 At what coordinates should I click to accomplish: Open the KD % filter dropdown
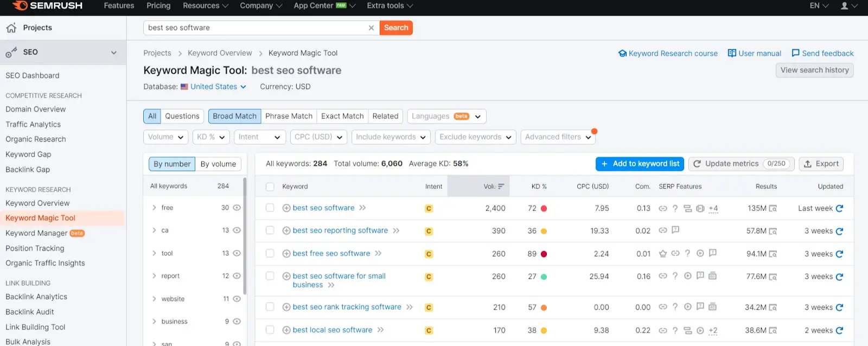click(x=211, y=137)
